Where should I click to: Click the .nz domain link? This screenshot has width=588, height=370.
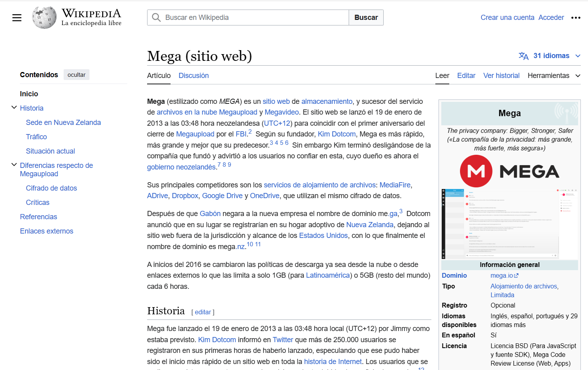241,247
